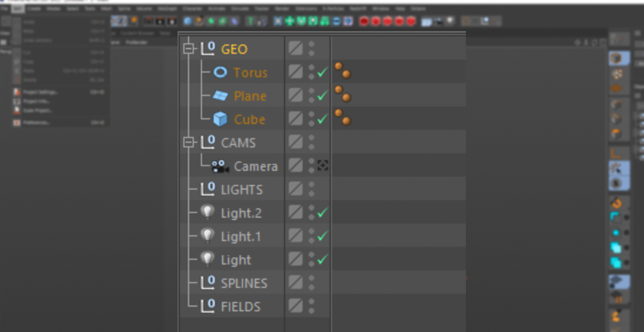
Task: Click the Light.1 lightbulb icon
Action: [207, 236]
